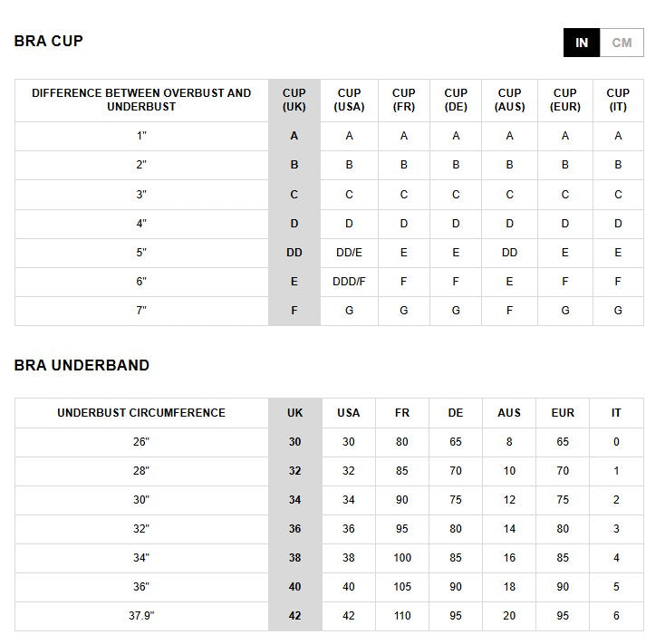Screen dimensions: 665x644
Task: Select DE underband size 65 cell
Action: [456, 442]
